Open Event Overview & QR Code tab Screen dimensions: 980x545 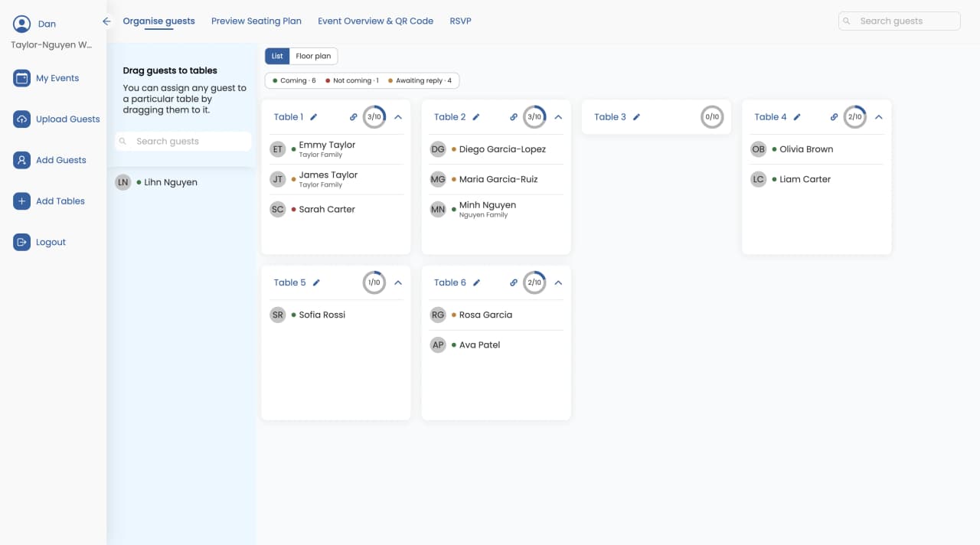375,21
